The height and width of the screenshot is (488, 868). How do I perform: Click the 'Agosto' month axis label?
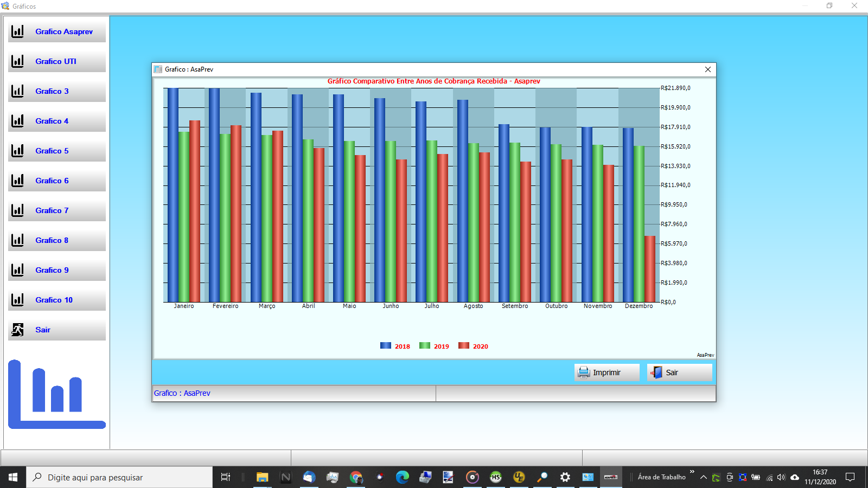click(x=474, y=306)
